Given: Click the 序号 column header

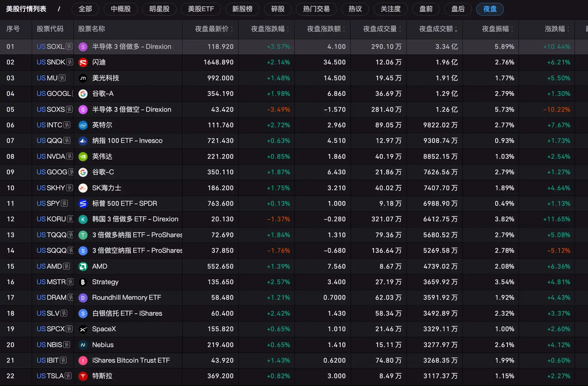Looking at the screenshot, I should point(13,29).
